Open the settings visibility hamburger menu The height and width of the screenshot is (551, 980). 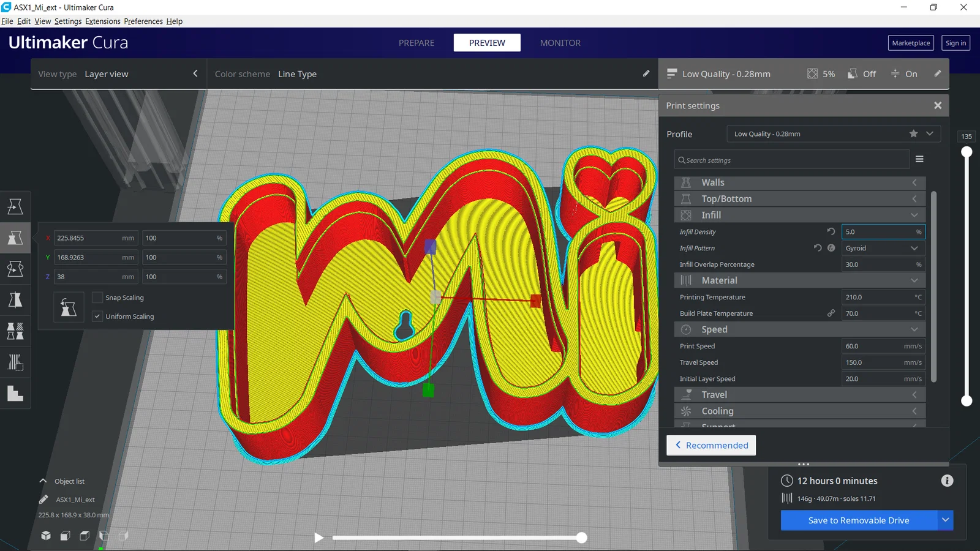tap(919, 159)
